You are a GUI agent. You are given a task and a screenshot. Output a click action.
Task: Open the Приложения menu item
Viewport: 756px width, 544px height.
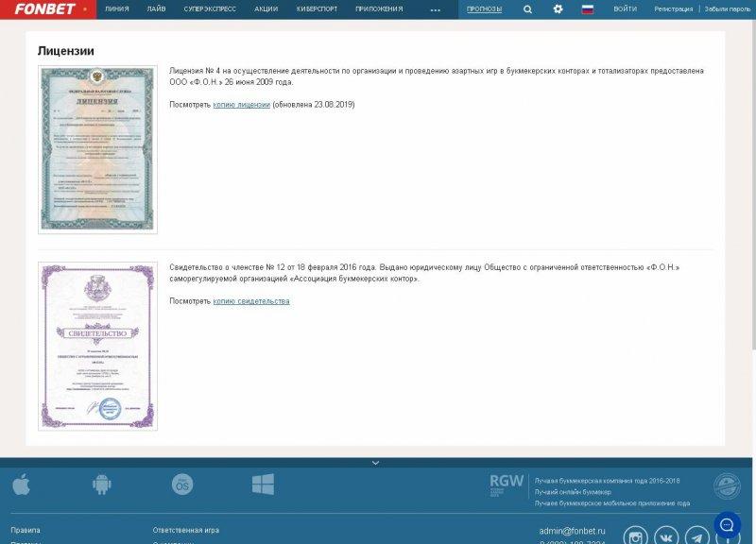pos(379,9)
